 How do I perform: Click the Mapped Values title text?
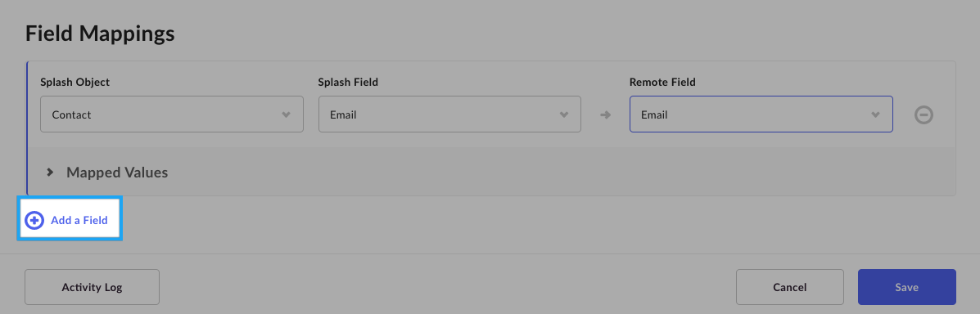117,173
